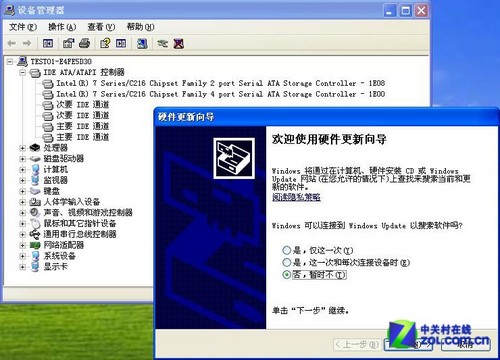
Task: Expand the 磁盘驱动器 node
Action: tap(22, 159)
